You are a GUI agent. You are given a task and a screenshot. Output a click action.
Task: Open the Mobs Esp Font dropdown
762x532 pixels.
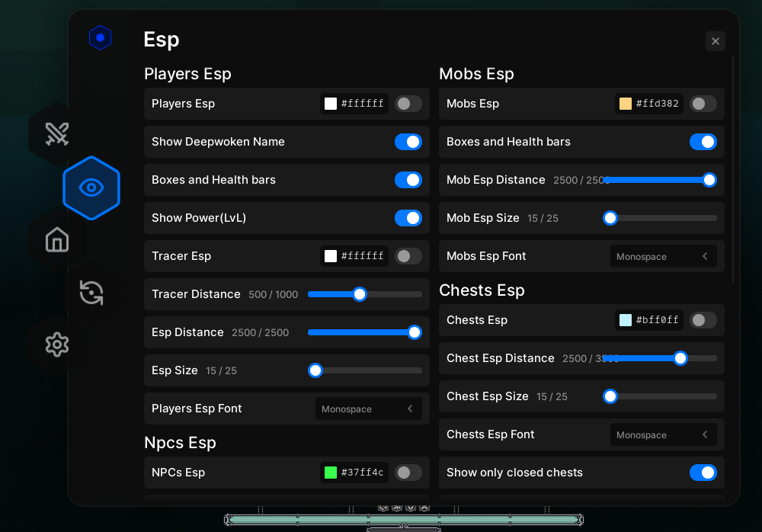(663, 256)
